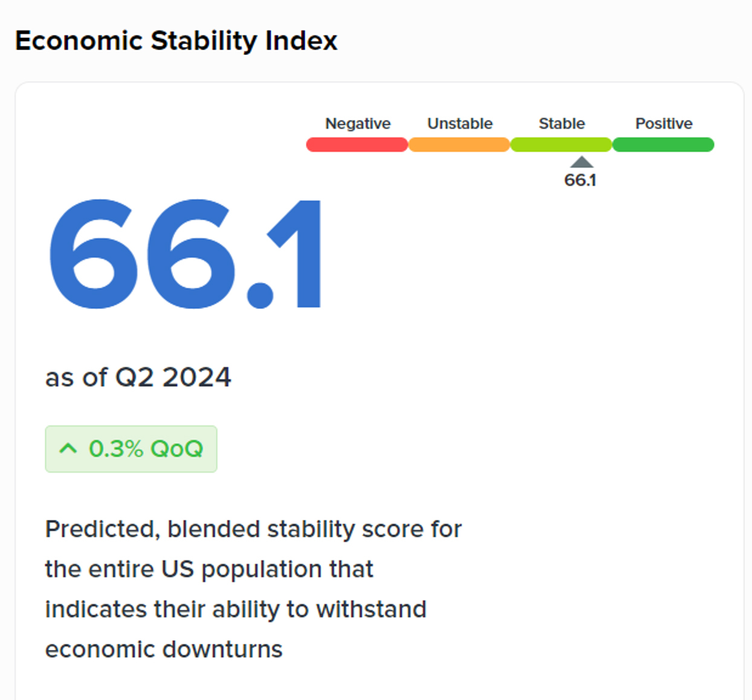Click the Economic Stability Index heading

[x=176, y=41]
